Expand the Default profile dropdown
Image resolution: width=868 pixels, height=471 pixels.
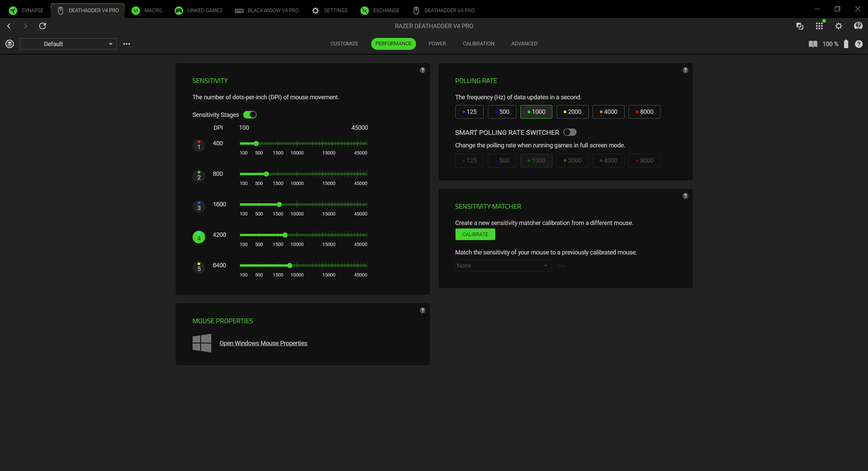(x=68, y=44)
